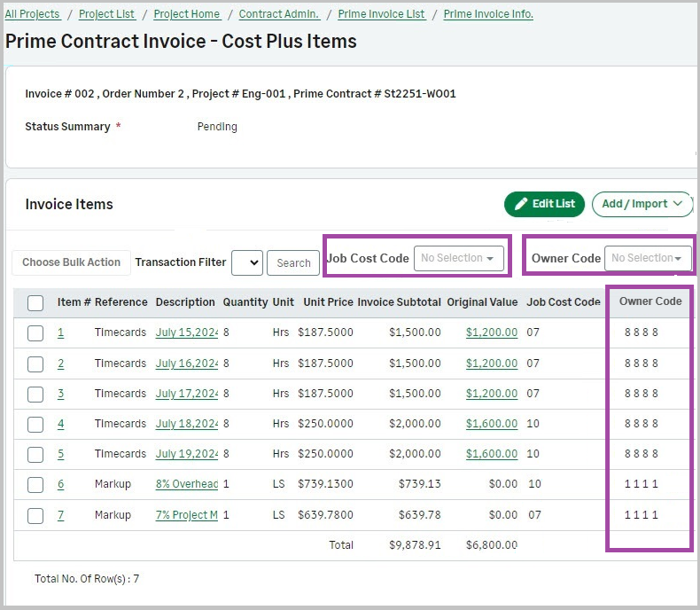Check the box for item 1 row
The height and width of the screenshot is (610, 700).
[x=35, y=333]
